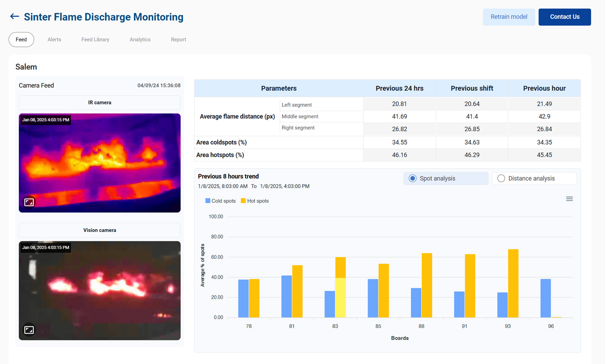
Task: Click the Retrain model button
Action: (x=509, y=17)
